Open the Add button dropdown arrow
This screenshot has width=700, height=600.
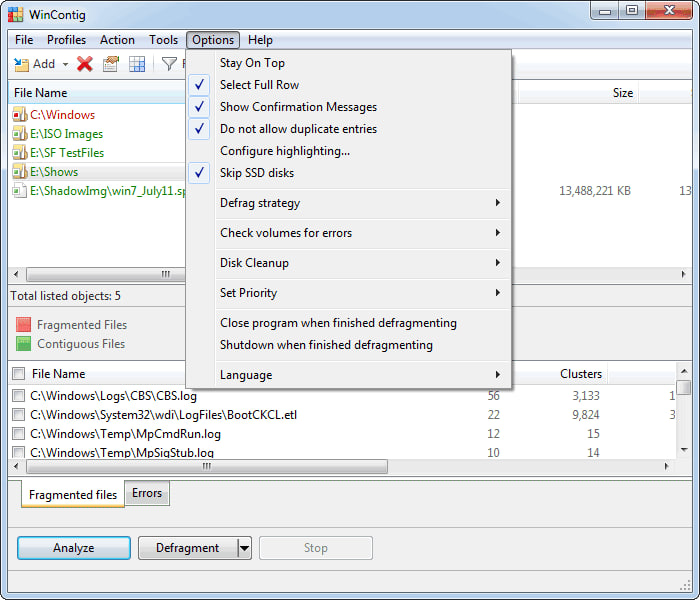tap(65, 64)
